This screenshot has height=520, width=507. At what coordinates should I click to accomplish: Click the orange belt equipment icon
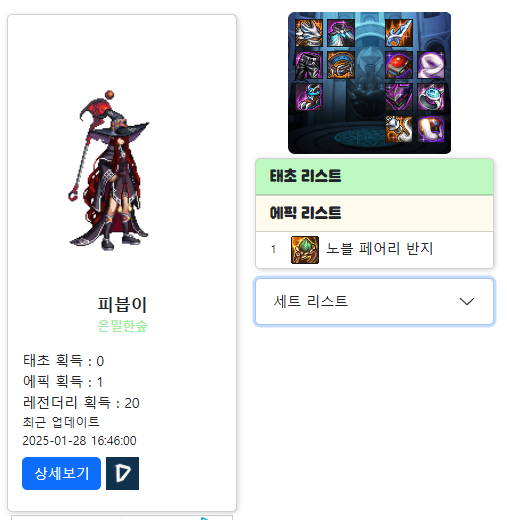(x=341, y=65)
